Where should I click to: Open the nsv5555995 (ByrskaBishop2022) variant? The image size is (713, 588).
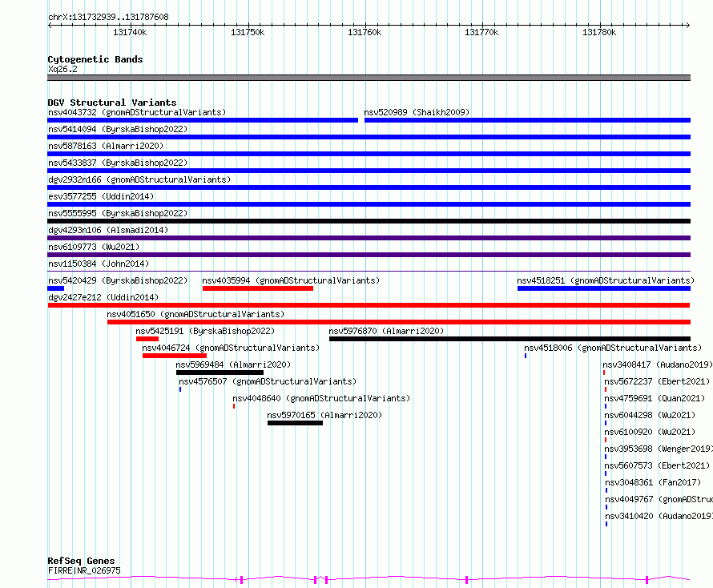(118, 213)
